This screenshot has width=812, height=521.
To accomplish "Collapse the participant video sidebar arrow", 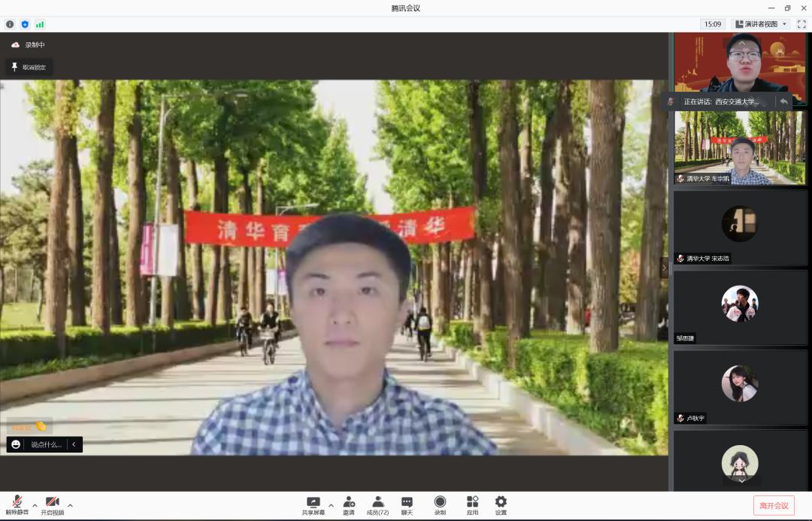I will click(x=664, y=267).
